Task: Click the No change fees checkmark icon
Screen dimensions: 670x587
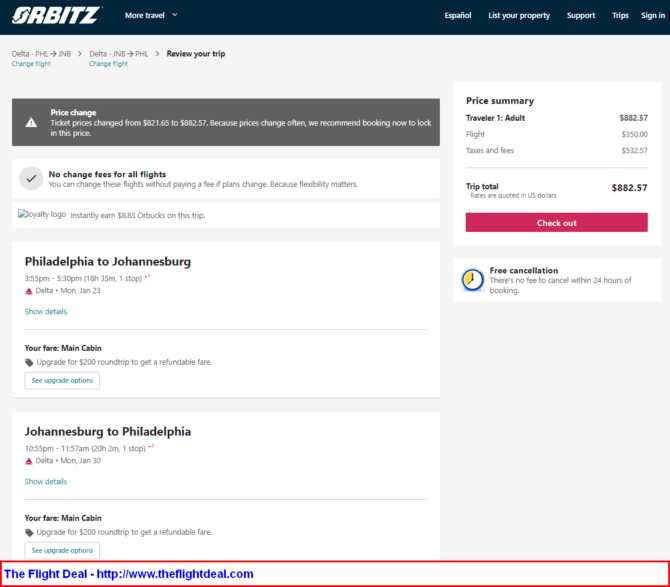Action: pyautogui.click(x=31, y=179)
